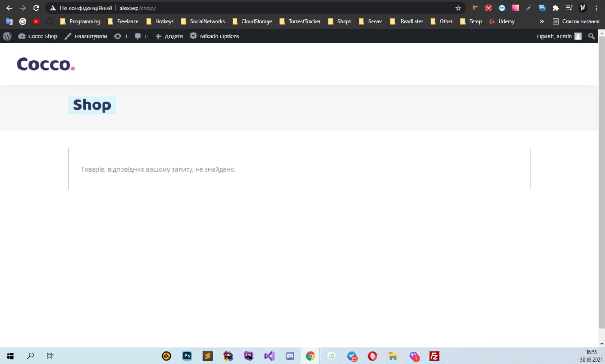Open the Extensions puzzle piece menu
Screen dimensions: 605x364
[x=556, y=8]
